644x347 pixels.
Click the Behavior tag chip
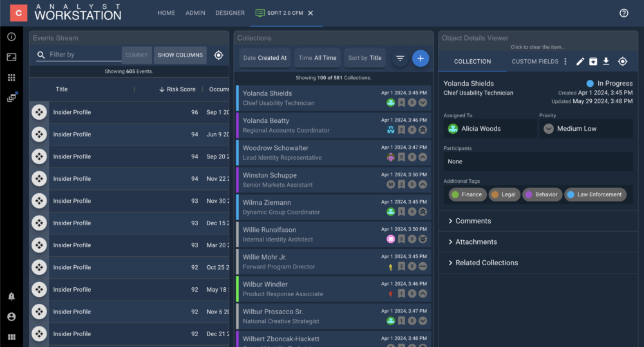(x=542, y=194)
